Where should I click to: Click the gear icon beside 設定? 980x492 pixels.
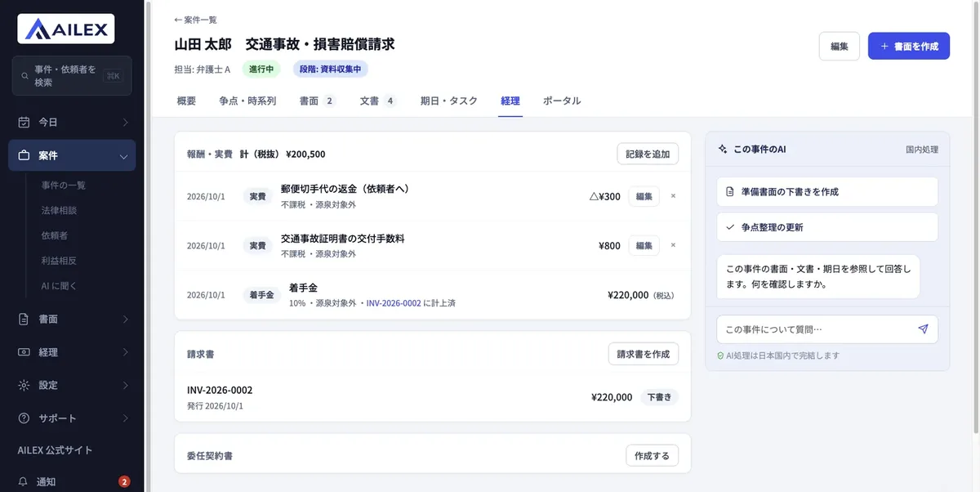click(24, 385)
